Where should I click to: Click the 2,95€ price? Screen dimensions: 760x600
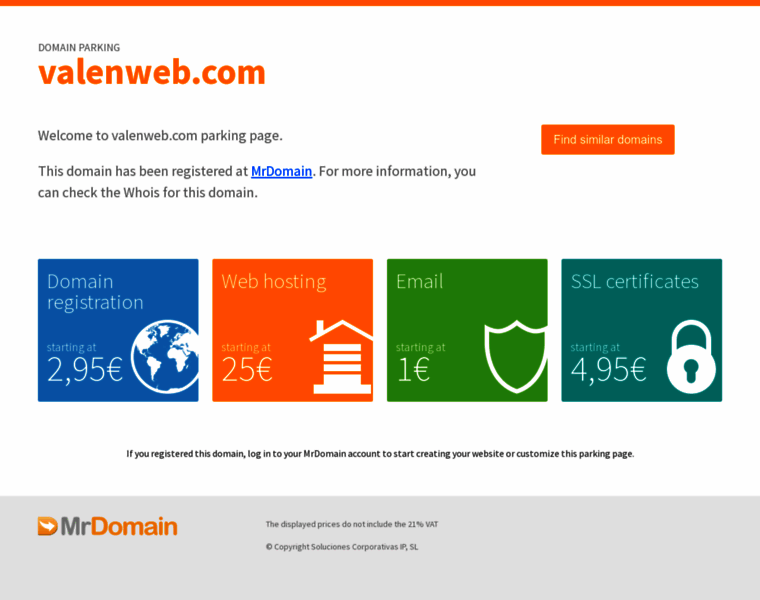[x=85, y=370]
